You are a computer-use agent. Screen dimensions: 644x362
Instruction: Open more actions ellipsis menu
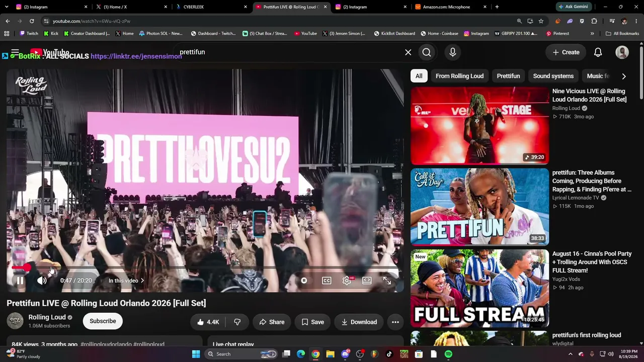click(395, 322)
